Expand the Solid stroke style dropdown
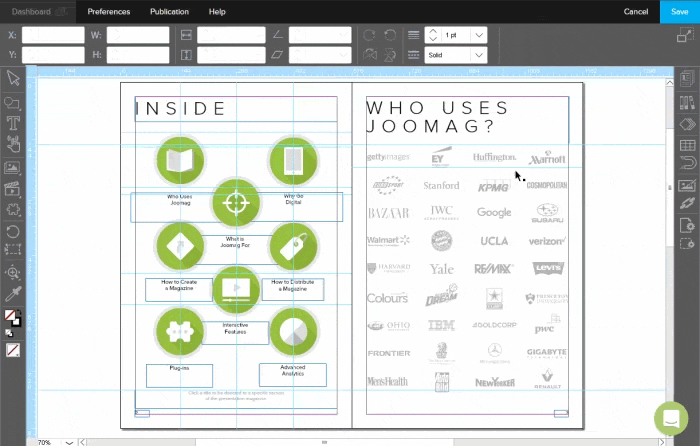The image size is (700, 446). [x=479, y=55]
